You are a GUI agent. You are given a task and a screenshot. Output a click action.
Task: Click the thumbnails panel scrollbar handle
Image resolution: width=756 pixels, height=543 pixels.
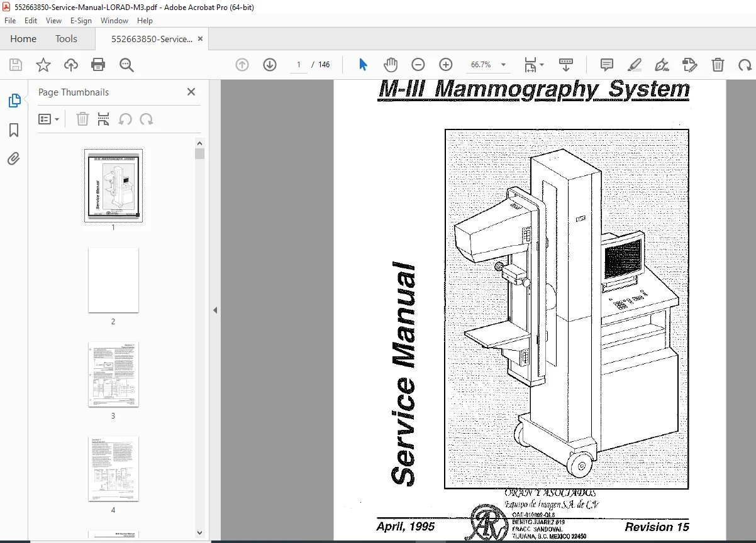click(x=199, y=154)
